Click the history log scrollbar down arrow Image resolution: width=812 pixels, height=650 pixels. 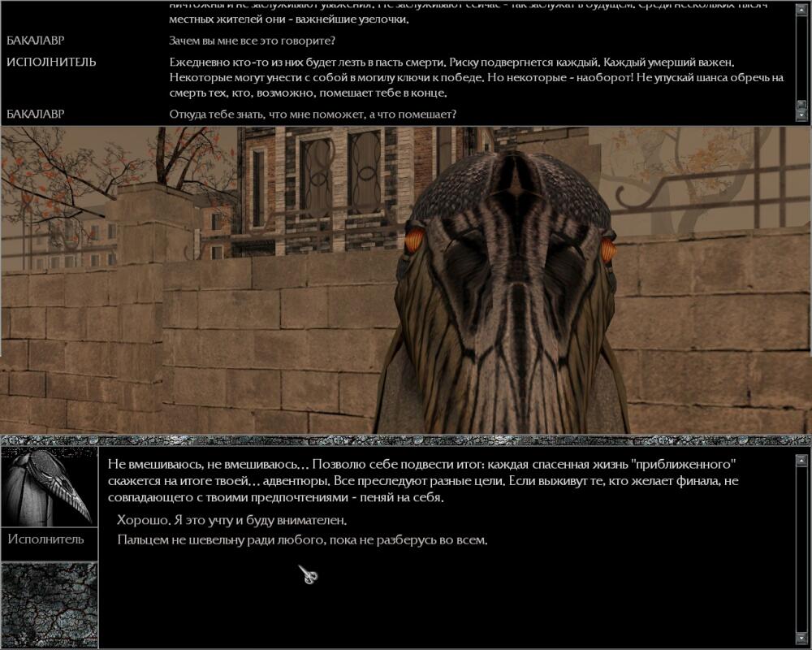pyautogui.click(x=801, y=115)
